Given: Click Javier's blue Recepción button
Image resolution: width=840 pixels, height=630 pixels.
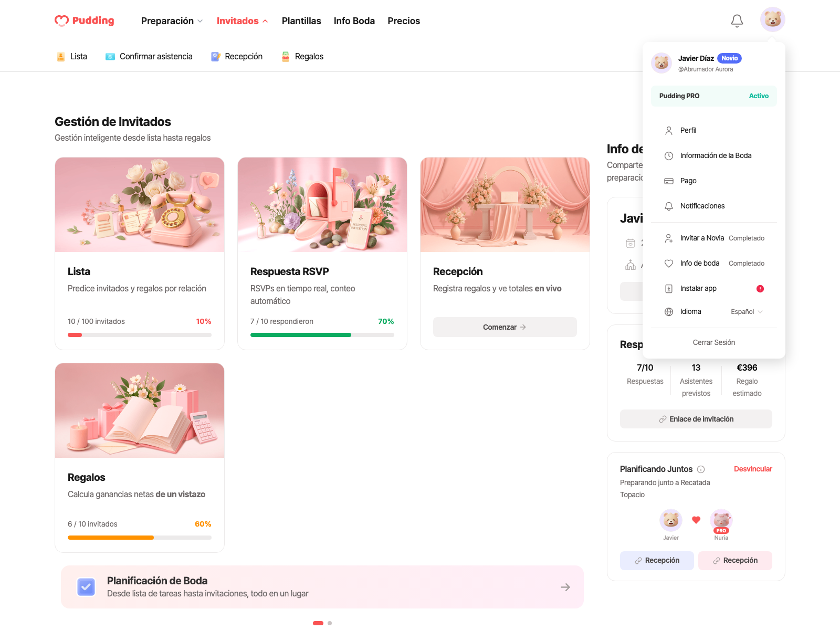Looking at the screenshot, I should (x=657, y=561).
